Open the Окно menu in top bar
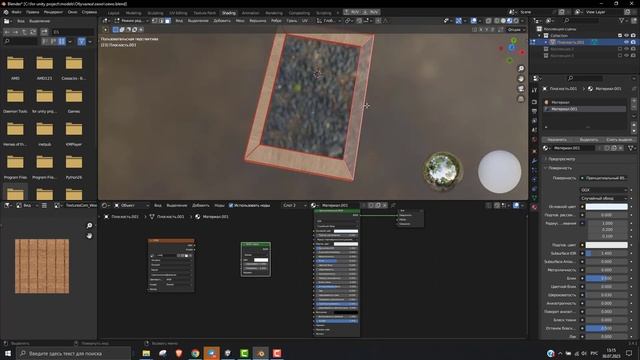The height and width of the screenshot is (360, 640). (72, 12)
